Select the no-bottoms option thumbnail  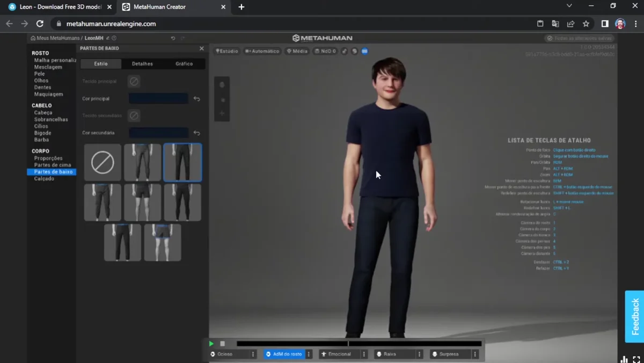(x=103, y=162)
